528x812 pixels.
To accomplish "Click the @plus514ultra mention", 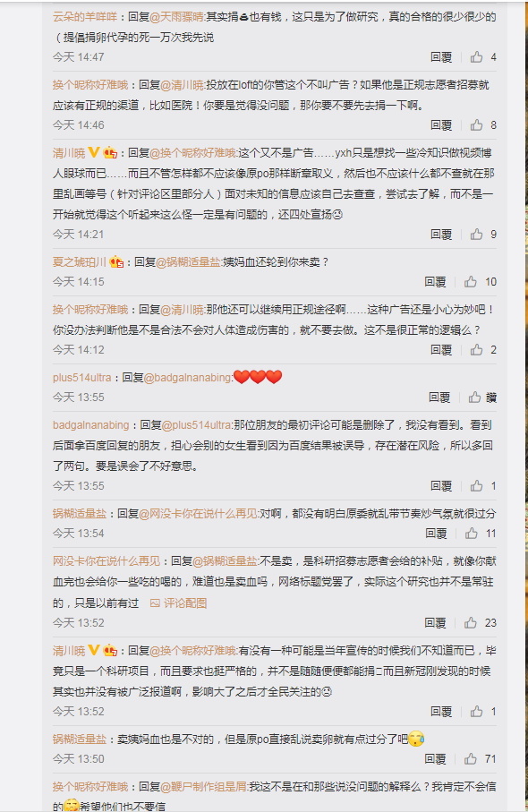I will [196, 425].
